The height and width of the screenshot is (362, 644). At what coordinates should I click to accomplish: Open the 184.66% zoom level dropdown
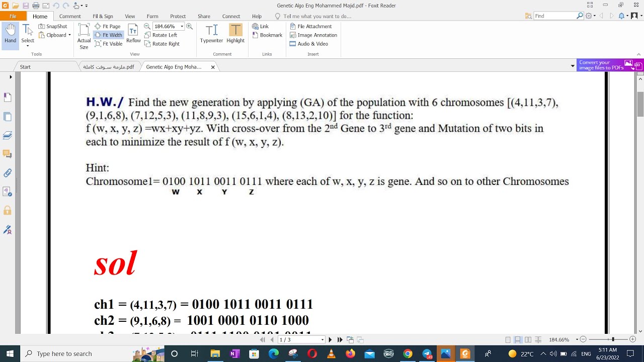tap(182, 26)
